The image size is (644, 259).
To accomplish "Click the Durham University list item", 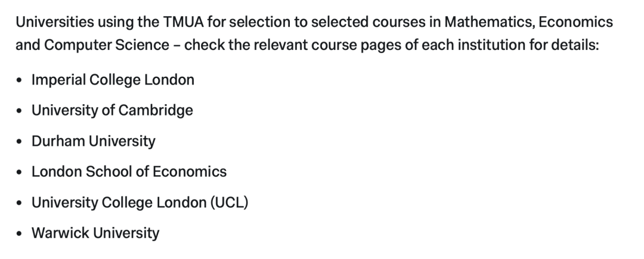I will [x=93, y=142].
